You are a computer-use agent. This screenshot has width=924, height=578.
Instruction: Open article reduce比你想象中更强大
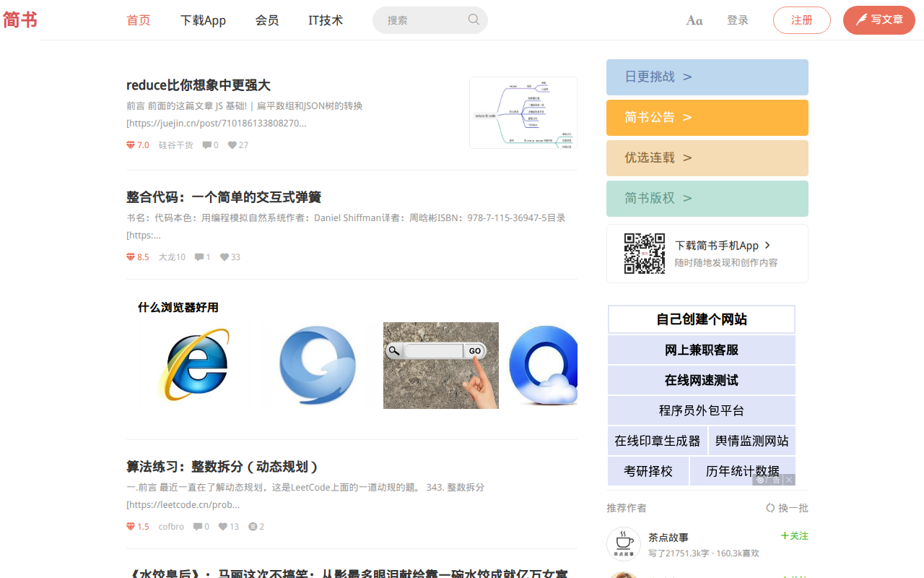(199, 85)
